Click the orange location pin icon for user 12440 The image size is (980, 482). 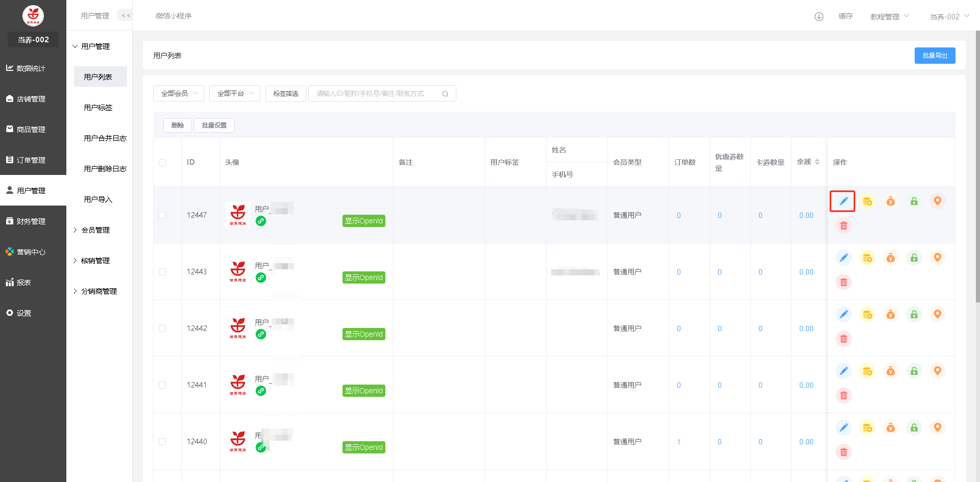pyautogui.click(x=937, y=427)
